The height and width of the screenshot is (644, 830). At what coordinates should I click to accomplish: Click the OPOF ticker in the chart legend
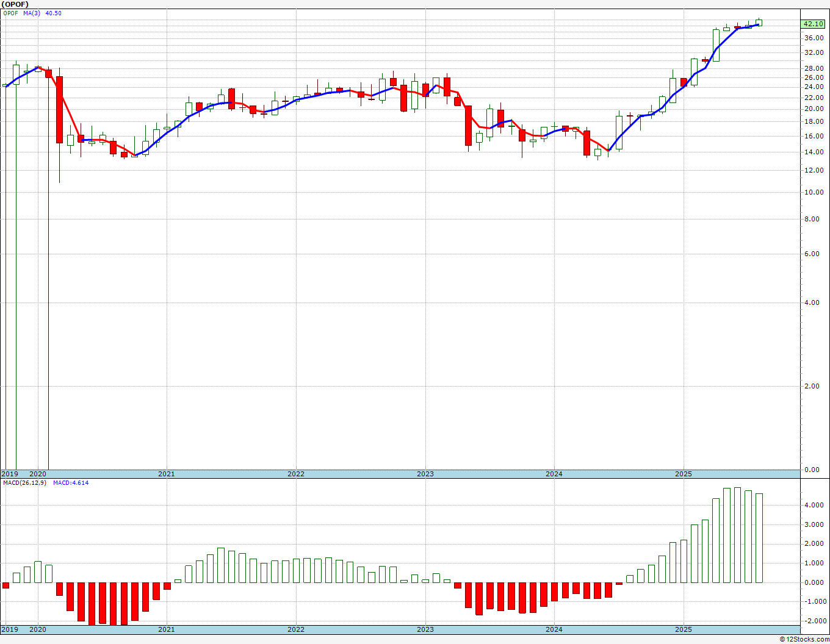11,13
